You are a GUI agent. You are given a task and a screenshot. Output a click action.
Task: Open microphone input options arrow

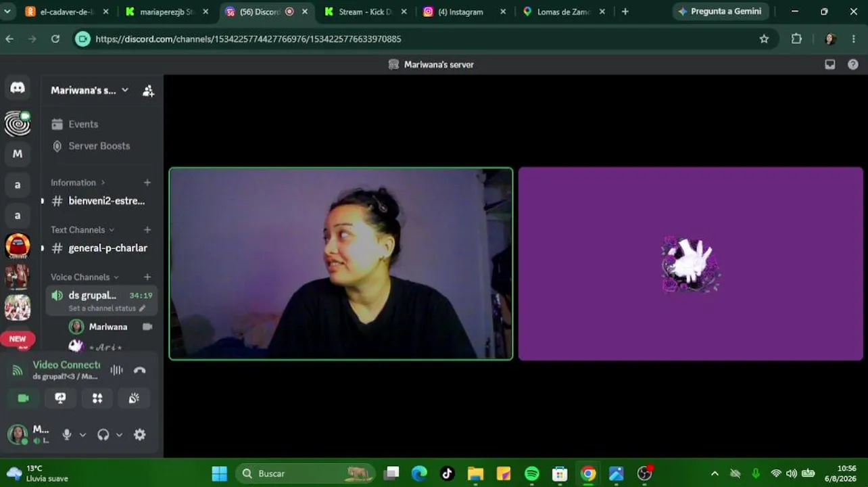tap(82, 435)
